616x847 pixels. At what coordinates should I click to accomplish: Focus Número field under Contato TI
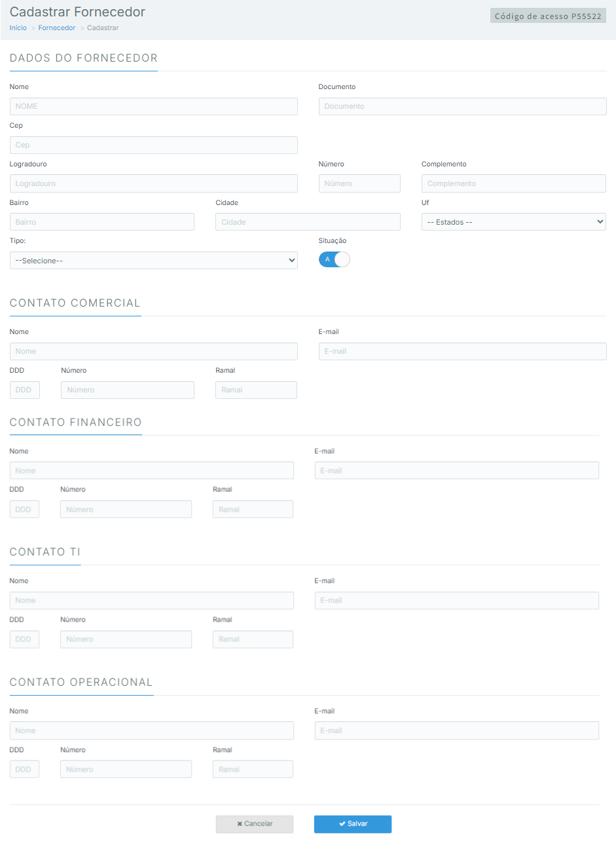[x=126, y=639]
